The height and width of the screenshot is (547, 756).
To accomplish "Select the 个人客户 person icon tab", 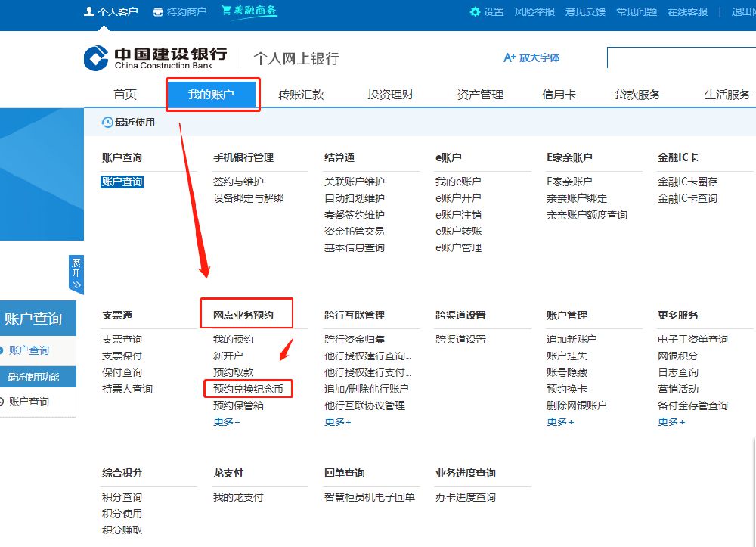I will pos(111,11).
